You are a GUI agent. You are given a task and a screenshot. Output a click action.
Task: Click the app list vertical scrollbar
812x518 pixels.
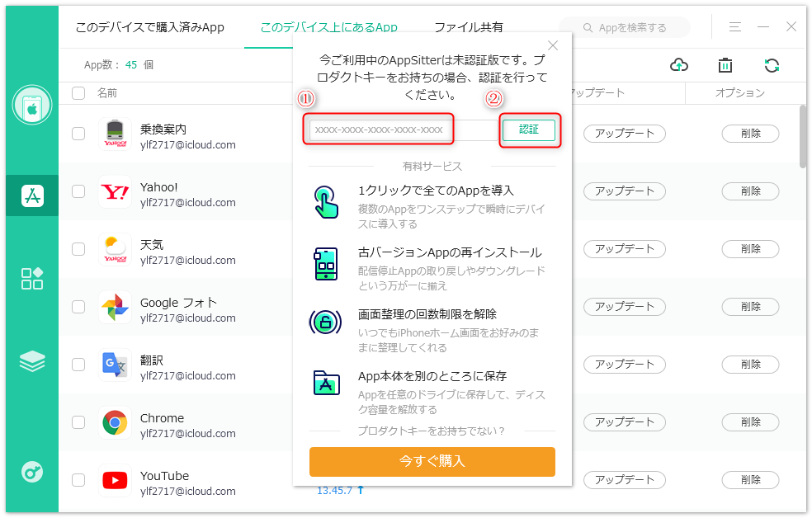[803, 137]
